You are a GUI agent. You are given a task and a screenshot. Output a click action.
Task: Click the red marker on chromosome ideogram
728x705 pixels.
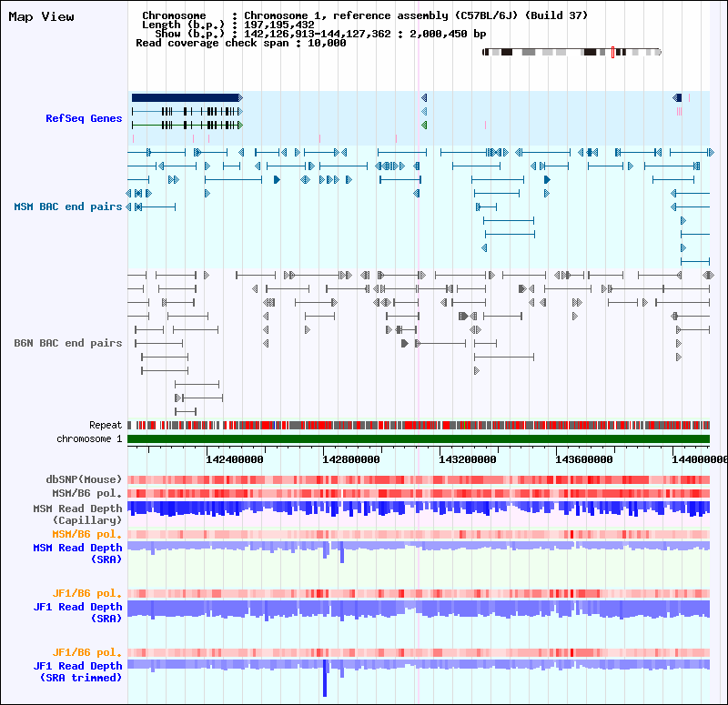tap(612, 52)
